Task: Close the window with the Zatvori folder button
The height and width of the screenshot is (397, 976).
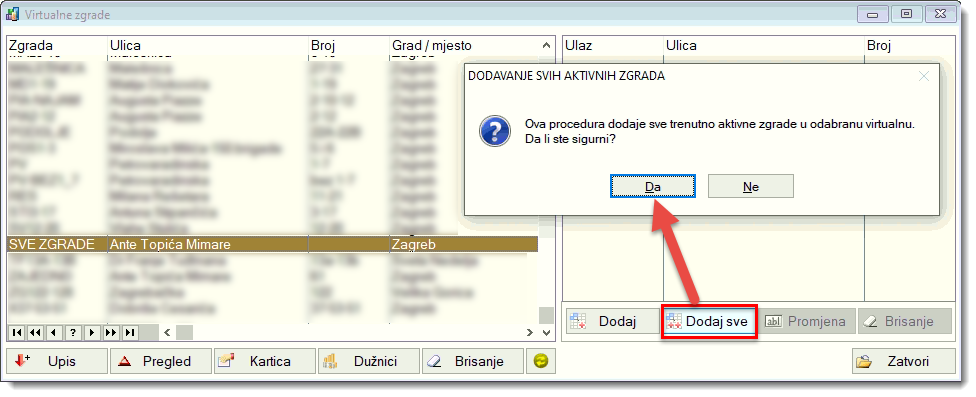Action: 903,361
